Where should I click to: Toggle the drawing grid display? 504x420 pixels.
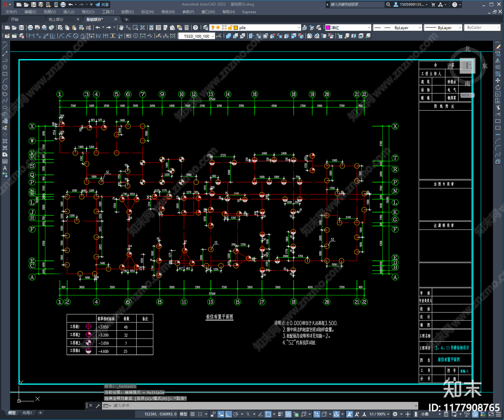pos(192,414)
